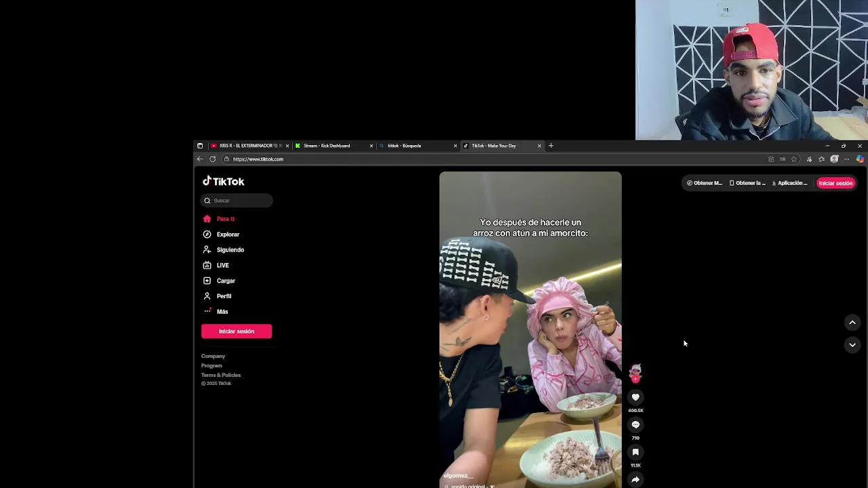Screen dimensions: 868x488
Task: Click the 710 comments count
Action: pos(635,438)
